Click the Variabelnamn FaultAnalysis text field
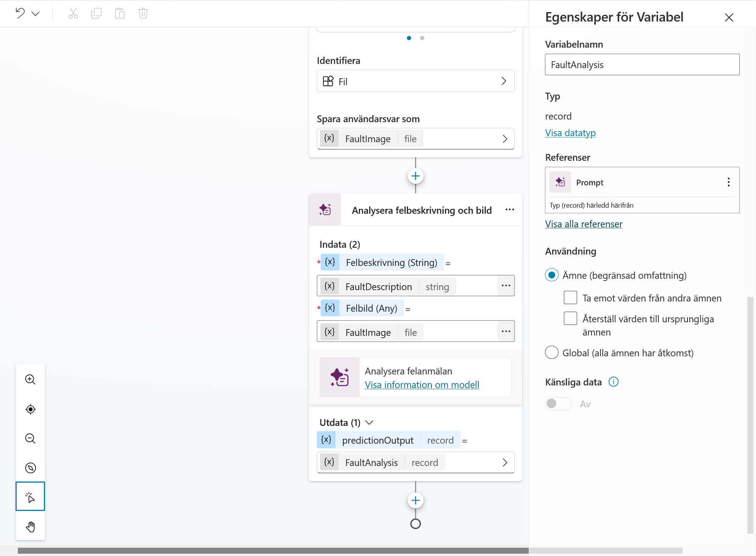756x556 pixels. tap(642, 65)
